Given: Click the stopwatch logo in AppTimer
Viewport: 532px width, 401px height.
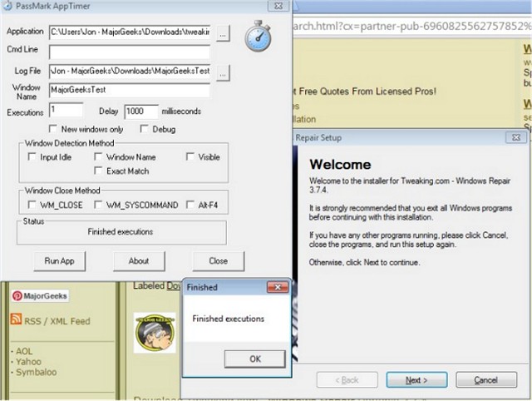Looking at the screenshot, I should (x=258, y=37).
